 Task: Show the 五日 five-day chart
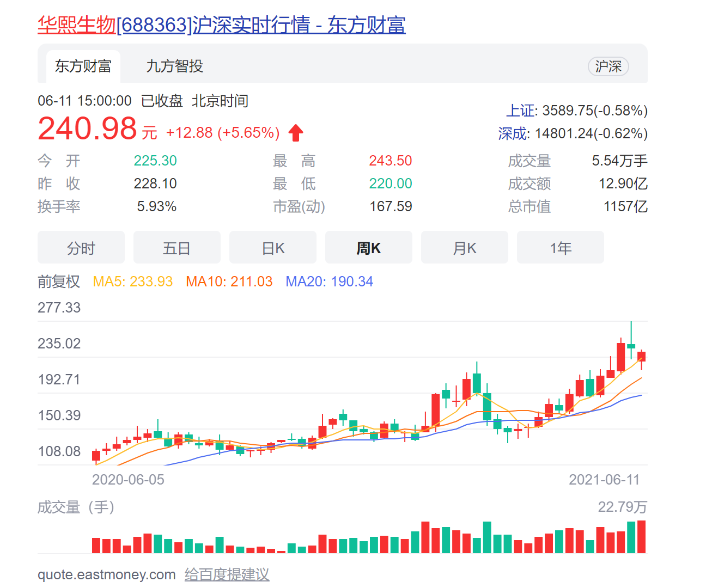[x=177, y=248]
